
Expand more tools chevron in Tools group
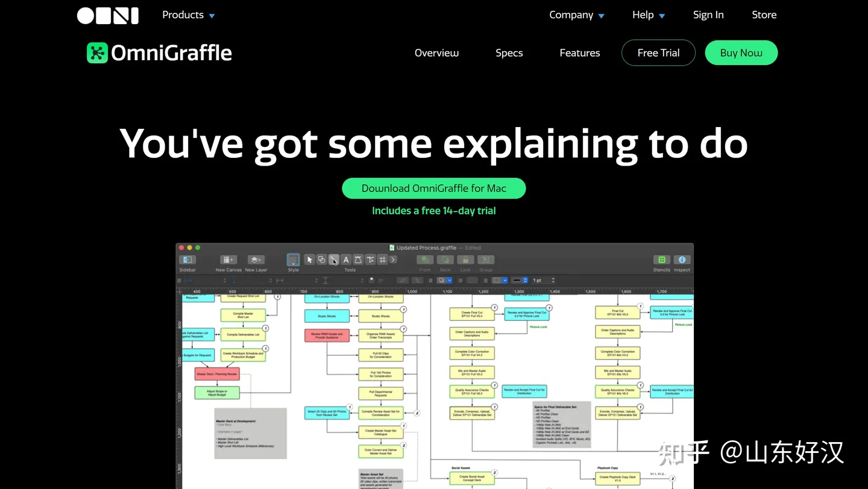pos(394,260)
